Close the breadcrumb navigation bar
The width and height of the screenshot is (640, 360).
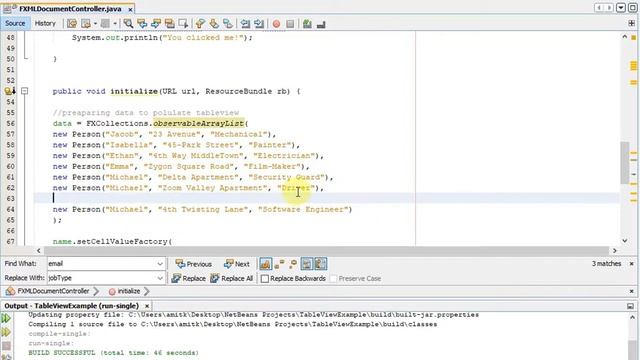coord(631,291)
